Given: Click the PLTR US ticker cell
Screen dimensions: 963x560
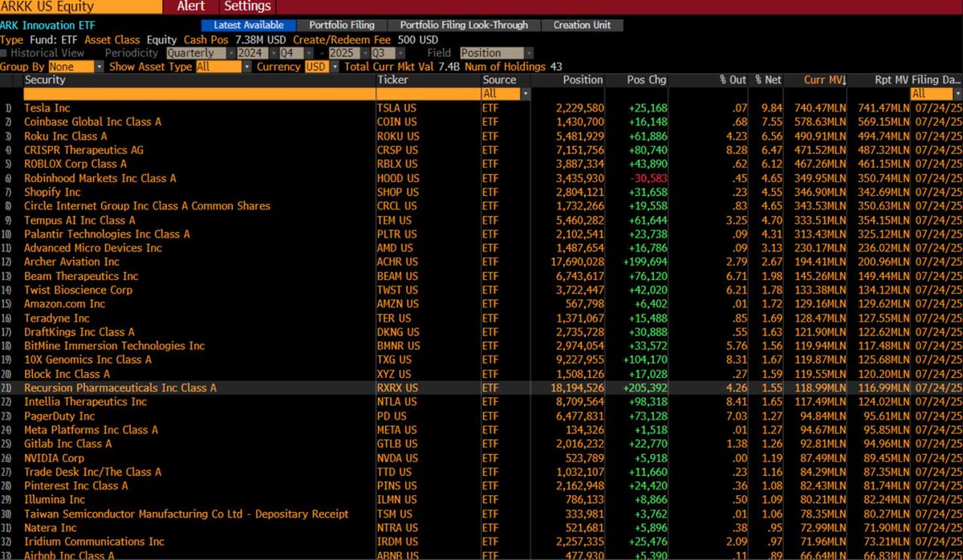Looking at the screenshot, I should pos(396,234).
